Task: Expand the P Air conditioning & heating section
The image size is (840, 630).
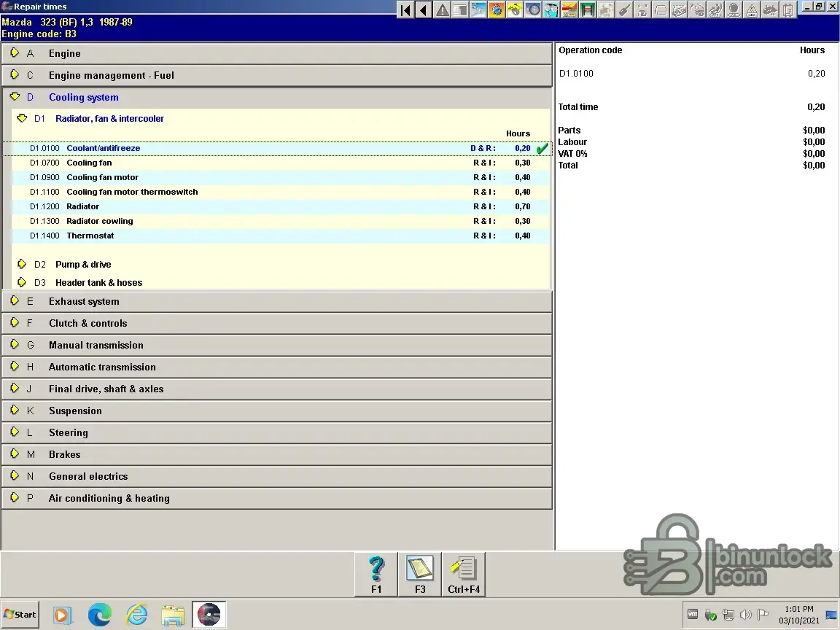Action: coord(277,498)
